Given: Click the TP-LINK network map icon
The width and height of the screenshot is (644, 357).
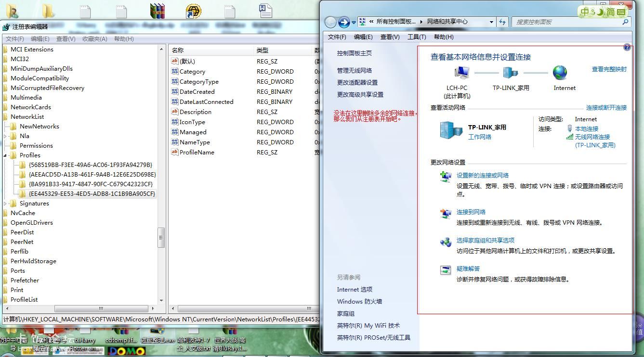Looking at the screenshot, I should point(511,73).
